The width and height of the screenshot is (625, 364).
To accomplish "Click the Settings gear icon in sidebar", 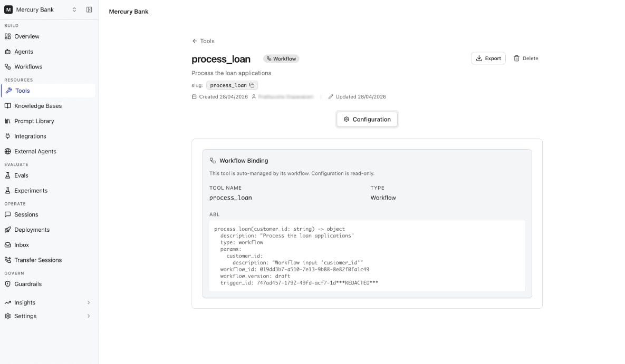I will coord(7,316).
